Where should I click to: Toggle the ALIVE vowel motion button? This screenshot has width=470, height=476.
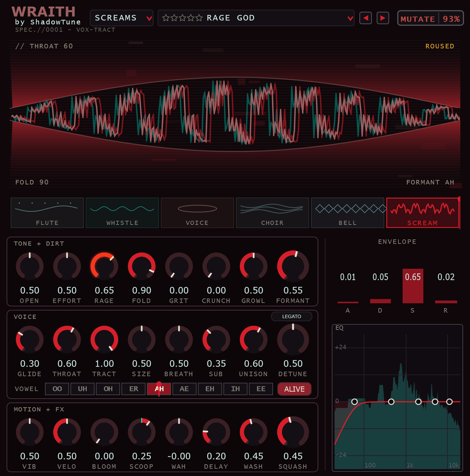point(294,389)
